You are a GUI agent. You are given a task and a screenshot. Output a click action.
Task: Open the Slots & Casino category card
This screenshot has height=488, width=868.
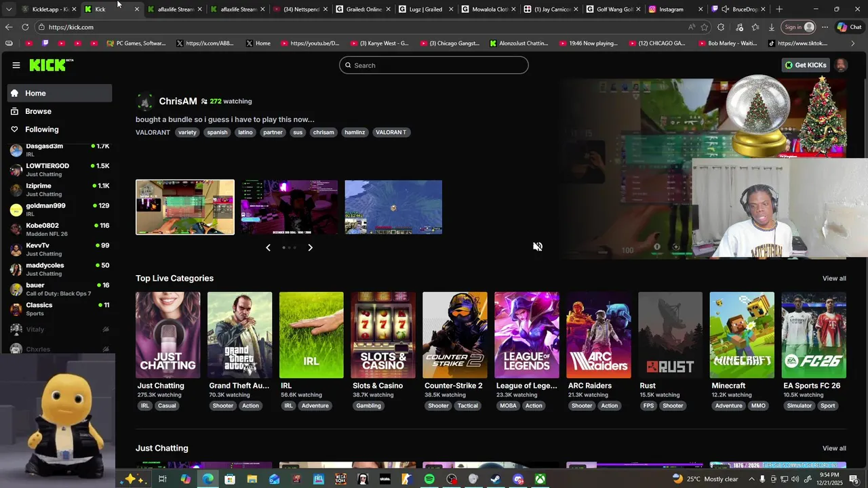pos(383,335)
